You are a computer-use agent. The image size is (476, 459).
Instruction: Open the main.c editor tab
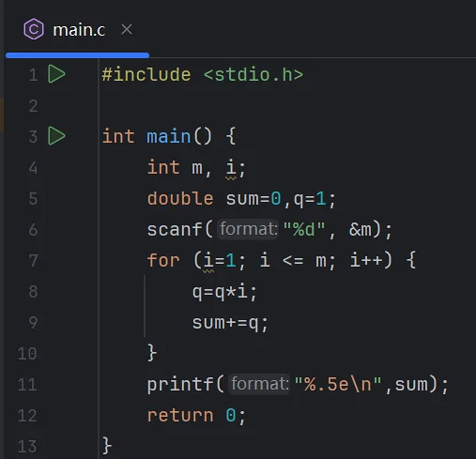(79, 30)
